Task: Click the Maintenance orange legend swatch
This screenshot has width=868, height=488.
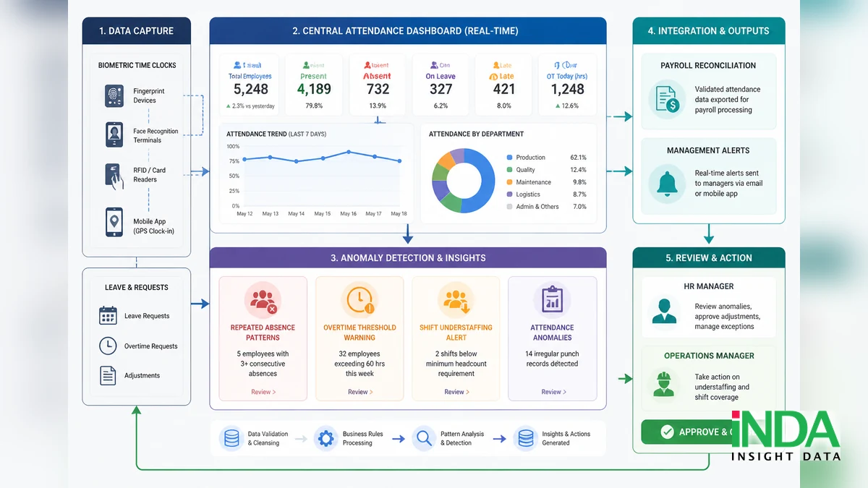Action: 509,182
